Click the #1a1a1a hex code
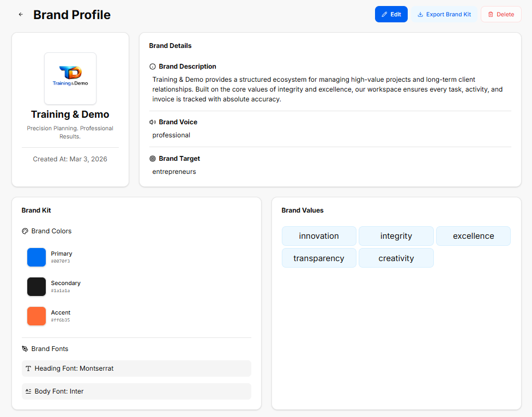The image size is (532, 417). 61,291
